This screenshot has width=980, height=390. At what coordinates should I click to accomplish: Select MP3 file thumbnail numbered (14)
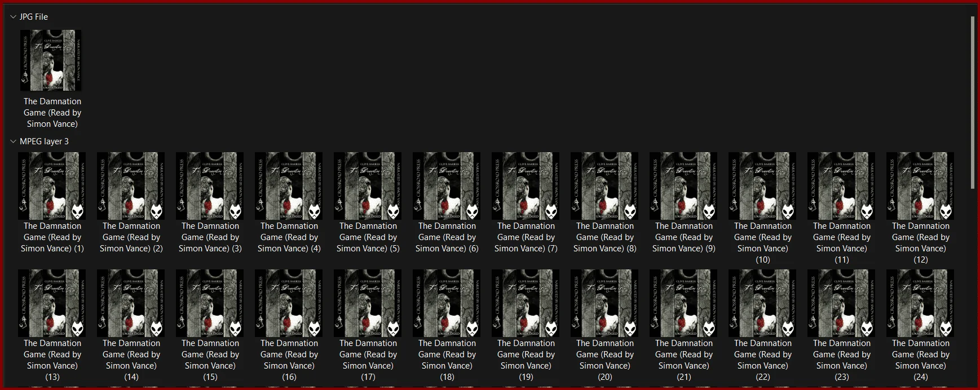[131, 303]
